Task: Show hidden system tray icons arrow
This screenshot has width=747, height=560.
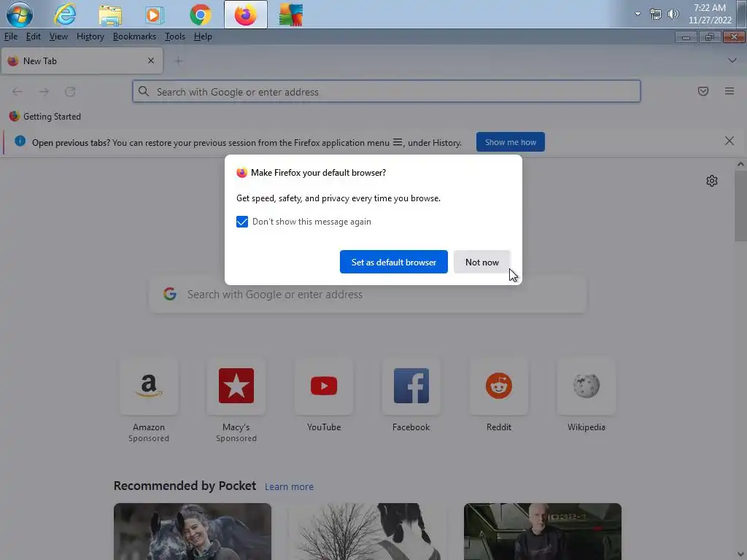Action: tap(638, 14)
